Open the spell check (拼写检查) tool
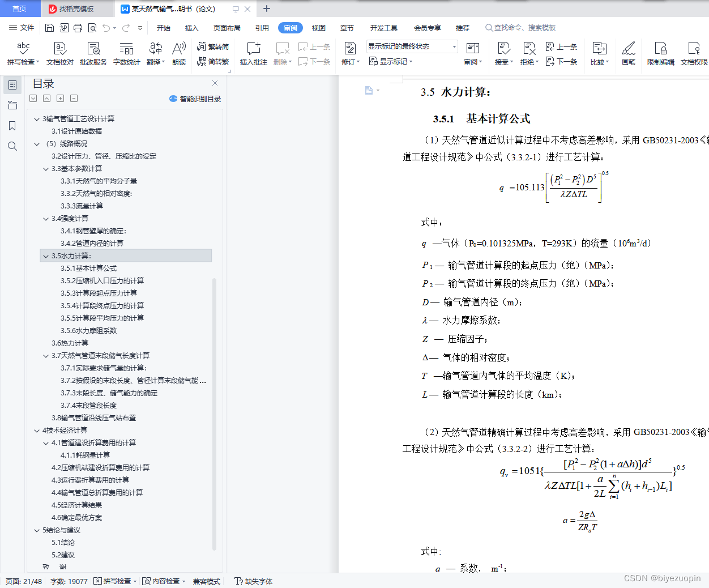 (23, 54)
